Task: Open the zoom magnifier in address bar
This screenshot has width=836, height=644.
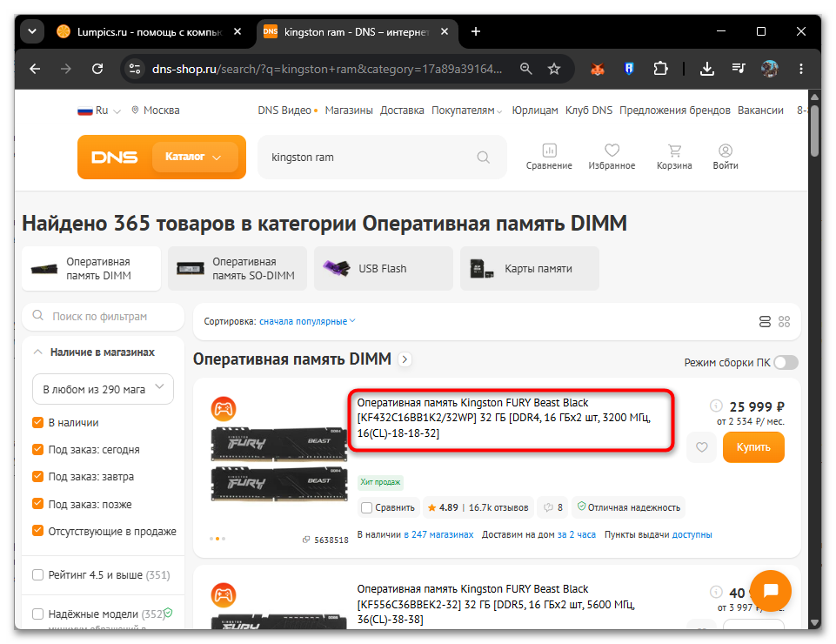Action: (525, 69)
